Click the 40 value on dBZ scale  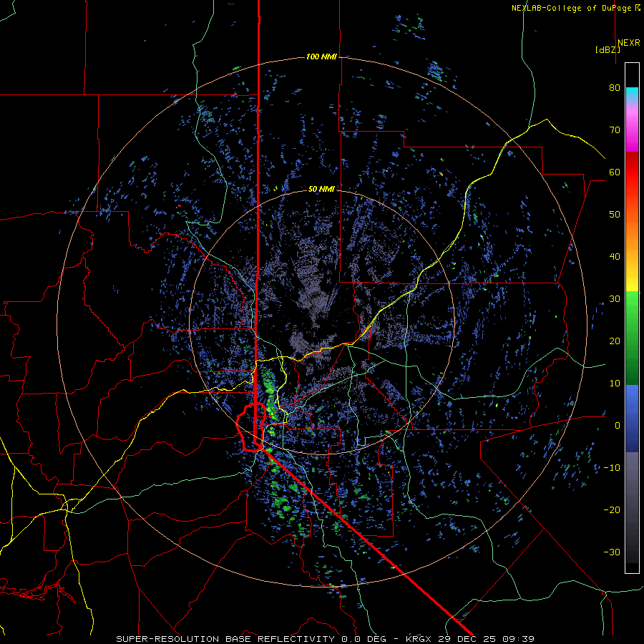coord(615,257)
